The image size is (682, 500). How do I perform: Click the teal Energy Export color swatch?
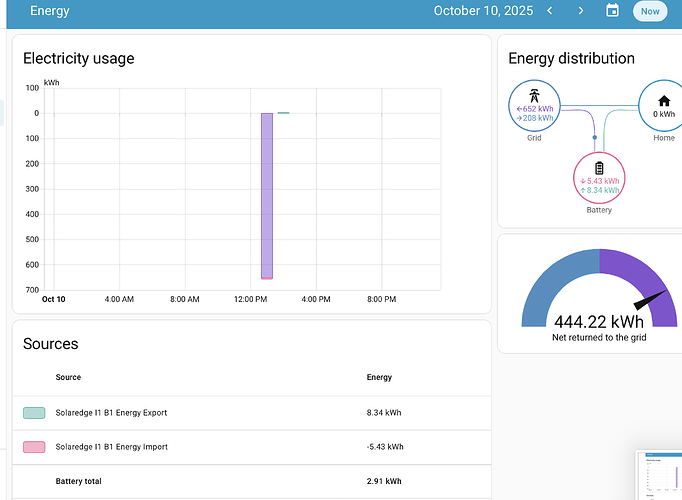click(34, 412)
